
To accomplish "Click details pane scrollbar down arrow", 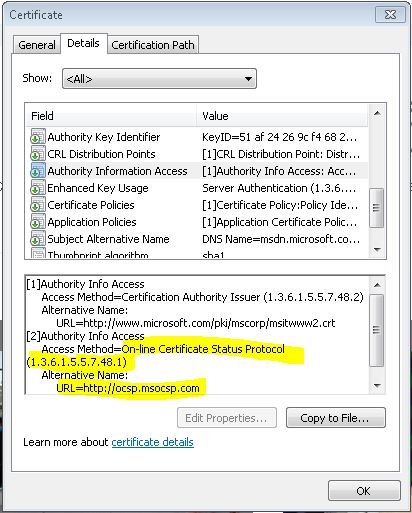I will pos(377,386).
